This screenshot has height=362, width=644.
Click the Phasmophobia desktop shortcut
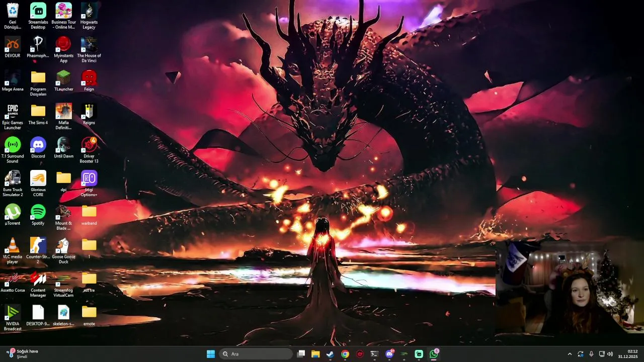click(x=38, y=47)
